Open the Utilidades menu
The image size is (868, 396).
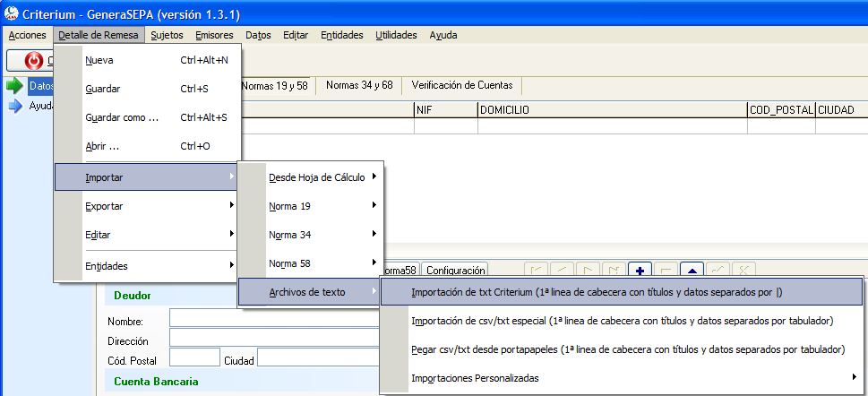(x=396, y=35)
